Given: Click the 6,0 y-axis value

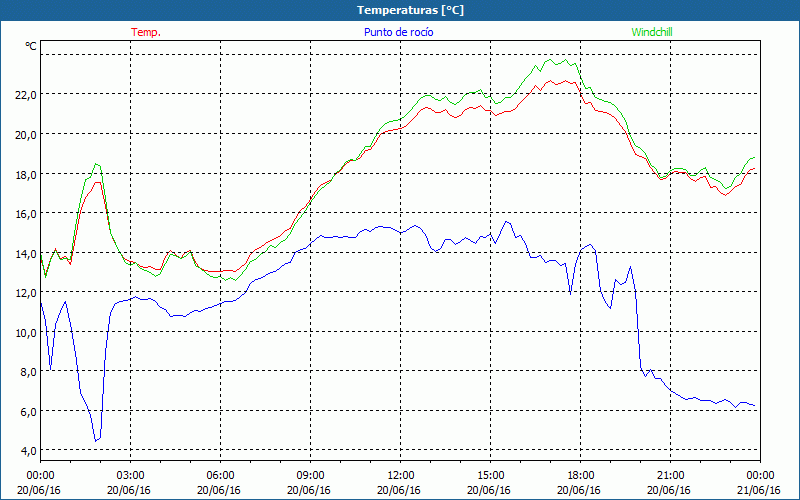Looking at the screenshot, I should [x=29, y=412].
